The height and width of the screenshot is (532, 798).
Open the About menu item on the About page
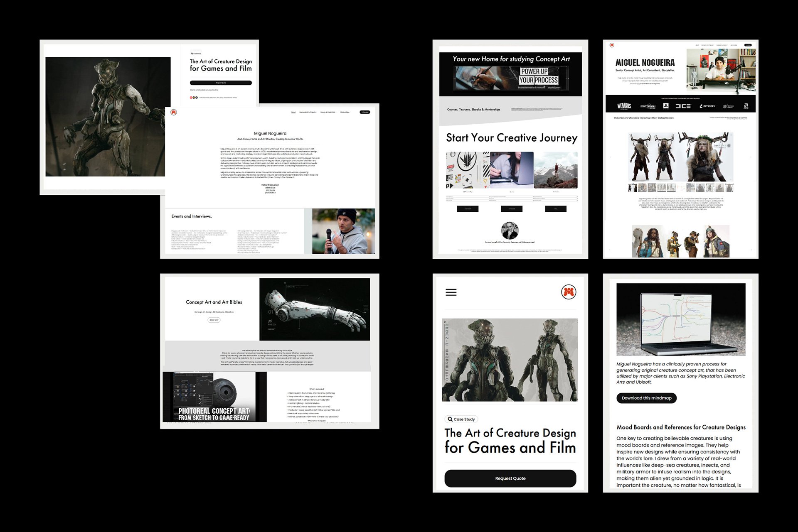click(x=293, y=112)
